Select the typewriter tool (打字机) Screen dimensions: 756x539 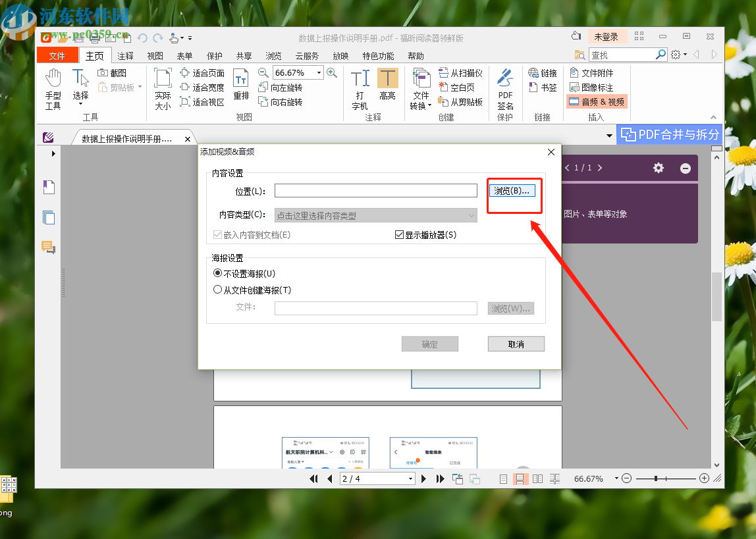tap(360, 89)
